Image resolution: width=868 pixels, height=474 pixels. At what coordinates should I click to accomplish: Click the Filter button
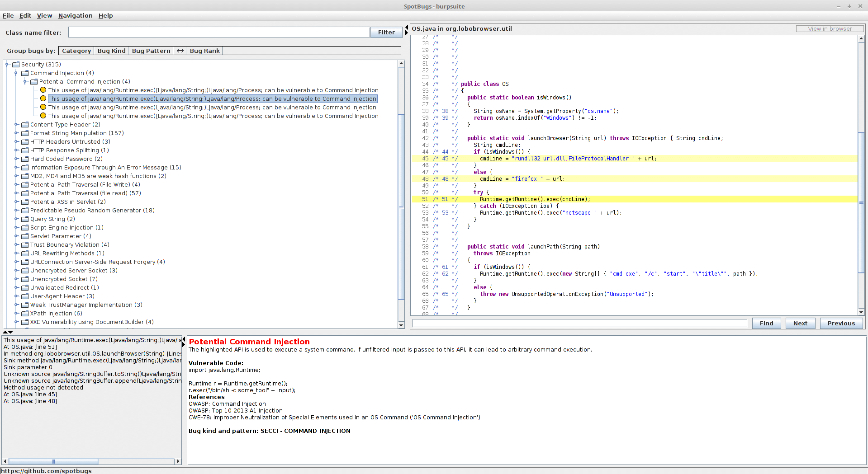coord(386,33)
